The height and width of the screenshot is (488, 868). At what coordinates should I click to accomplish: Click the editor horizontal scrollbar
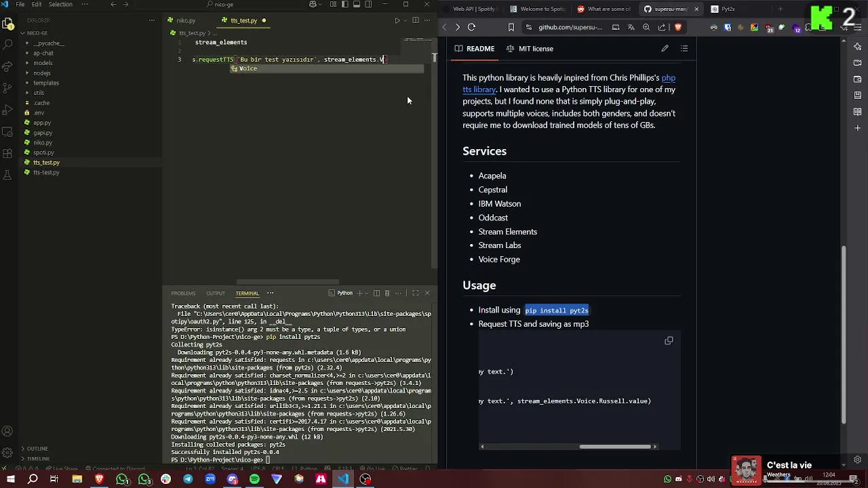tap(288, 282)
